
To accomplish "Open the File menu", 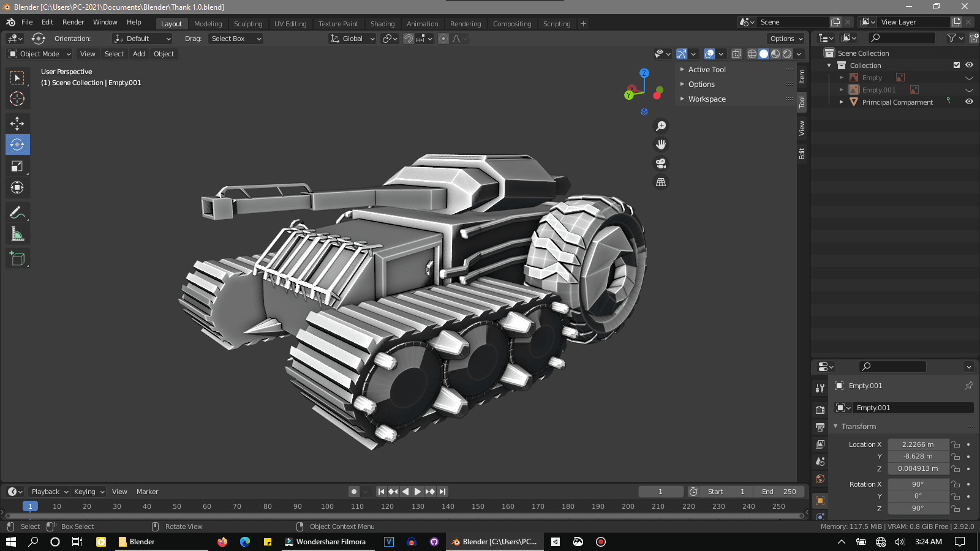I will pos(27,22).
